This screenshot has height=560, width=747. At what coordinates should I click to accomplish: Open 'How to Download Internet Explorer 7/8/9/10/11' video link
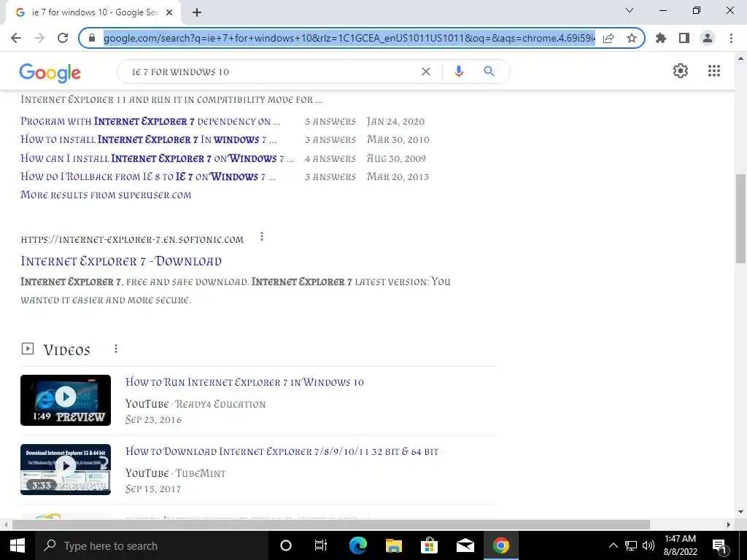tap(282, 451)
